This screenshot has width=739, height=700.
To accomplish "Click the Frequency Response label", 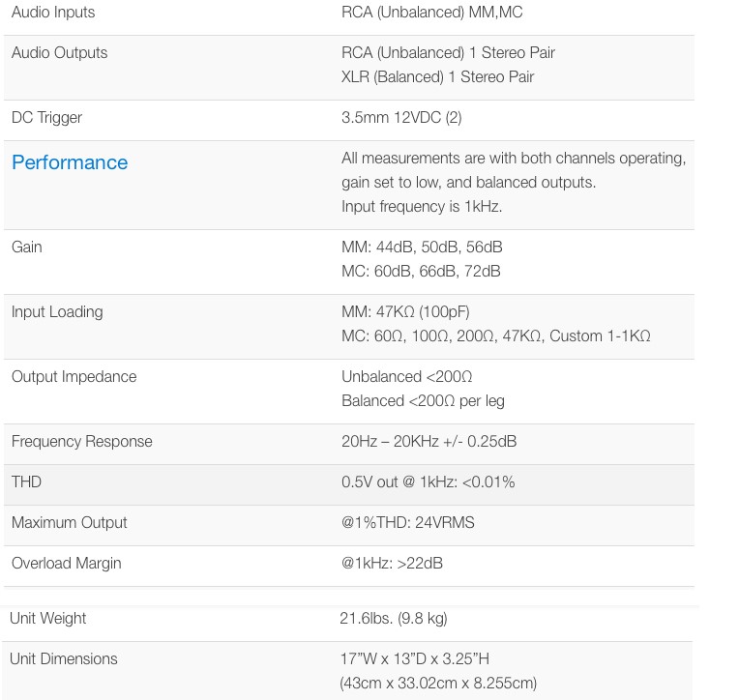I will pyautogui.click(x=82, y=442).
